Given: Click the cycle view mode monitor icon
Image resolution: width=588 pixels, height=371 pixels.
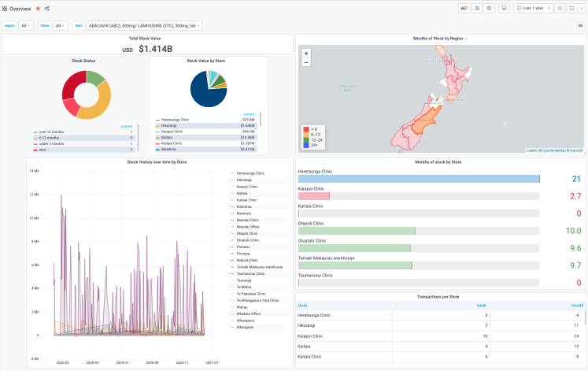Looking at the screenshot, I should click(504, 8).
